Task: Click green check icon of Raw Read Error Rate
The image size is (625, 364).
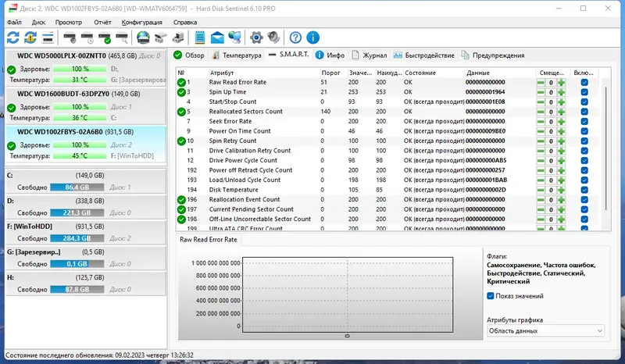Action: point(181,83)
